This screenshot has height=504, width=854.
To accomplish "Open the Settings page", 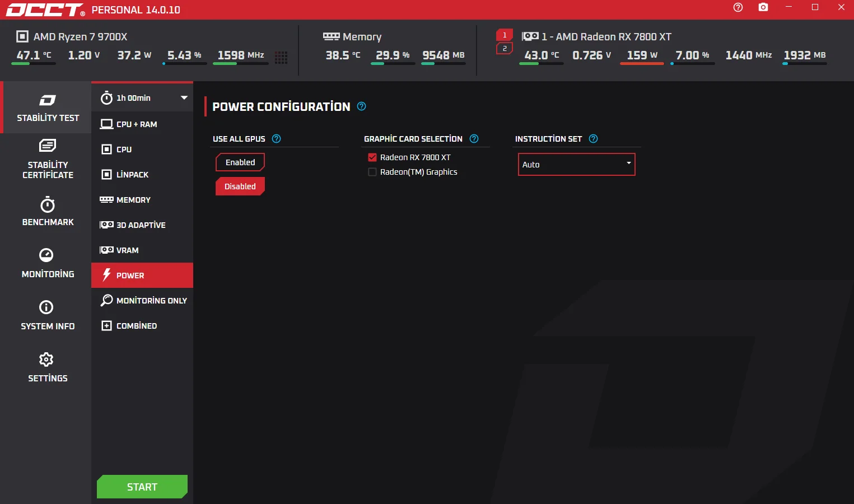I will point(48,367).
